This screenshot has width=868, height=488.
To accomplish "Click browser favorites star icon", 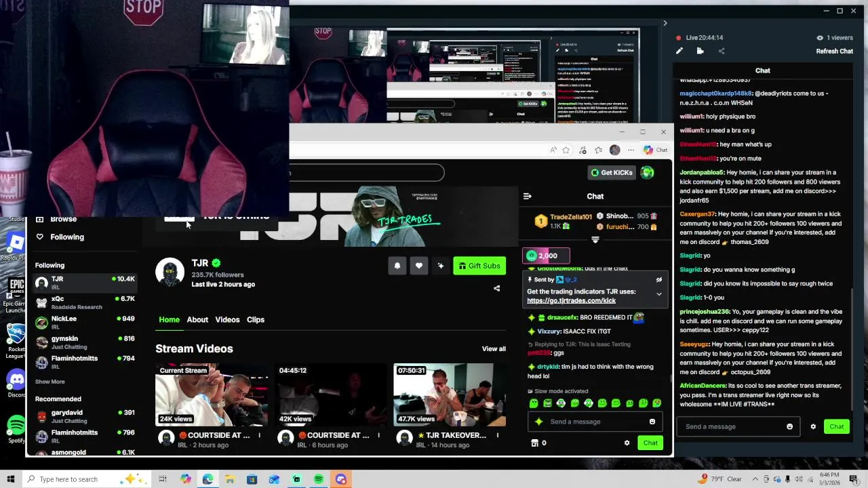I will click(566, 150).
